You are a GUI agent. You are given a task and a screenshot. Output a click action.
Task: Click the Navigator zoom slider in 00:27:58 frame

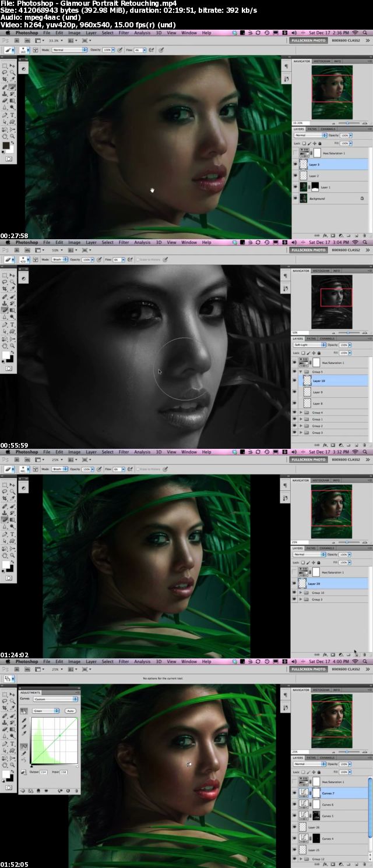click(347, 123)
